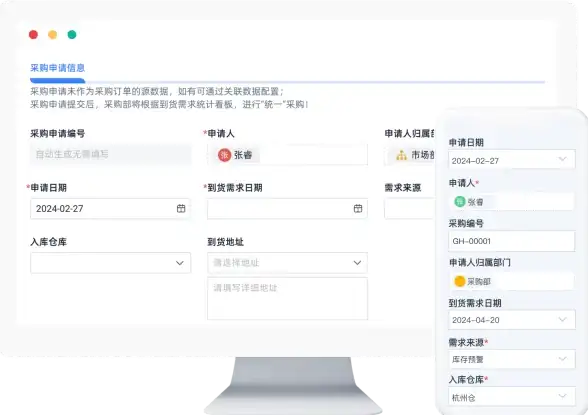588x415 pixels.
Task: Click the red window close dot
Action: 33,34
